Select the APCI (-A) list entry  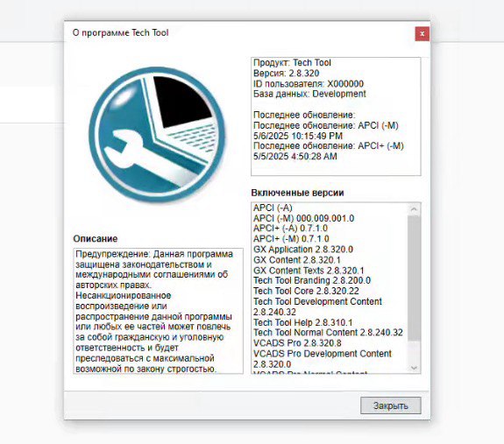click(273, 208)
